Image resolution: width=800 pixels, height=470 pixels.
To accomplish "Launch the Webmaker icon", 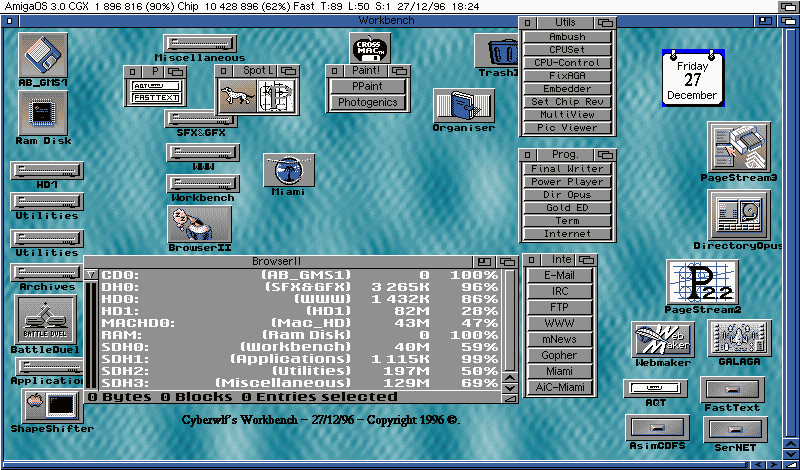I will (x=663, y=339).
